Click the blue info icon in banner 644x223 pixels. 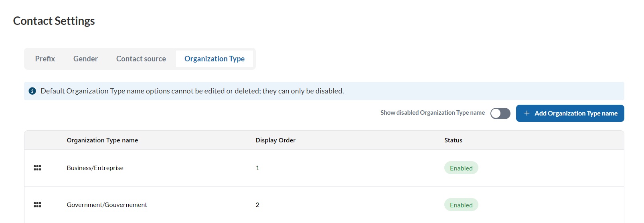(x=32, y=91)
